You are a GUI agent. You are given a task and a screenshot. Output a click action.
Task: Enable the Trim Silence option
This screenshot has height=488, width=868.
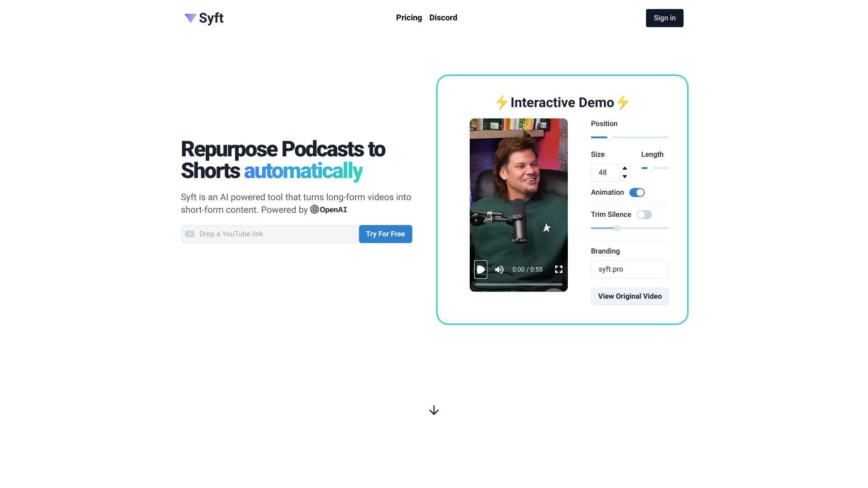pyautogui.click(x=644, y=214)
